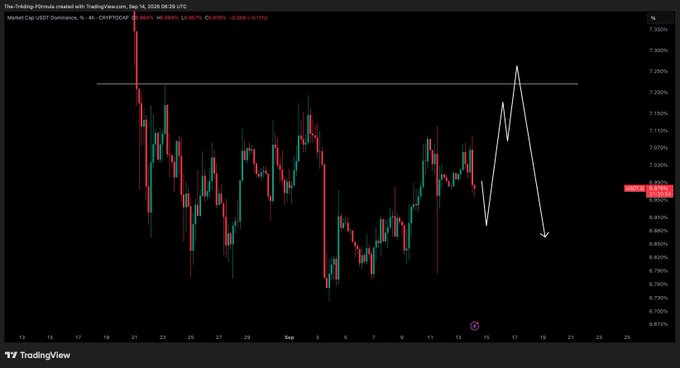Click the chart header text above the chart
Image resolution: width=680 pixels, height=368 pixels.
tap(95, 7)
